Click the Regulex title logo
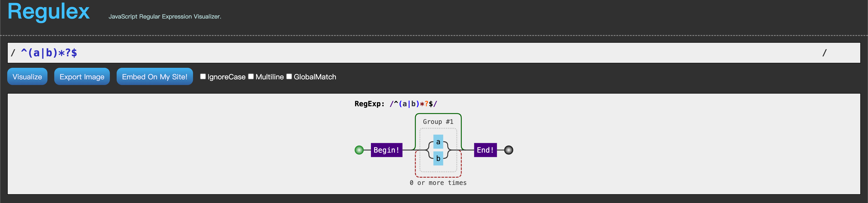This screenshot has height=203, width=868. click(x=49, y=12)
